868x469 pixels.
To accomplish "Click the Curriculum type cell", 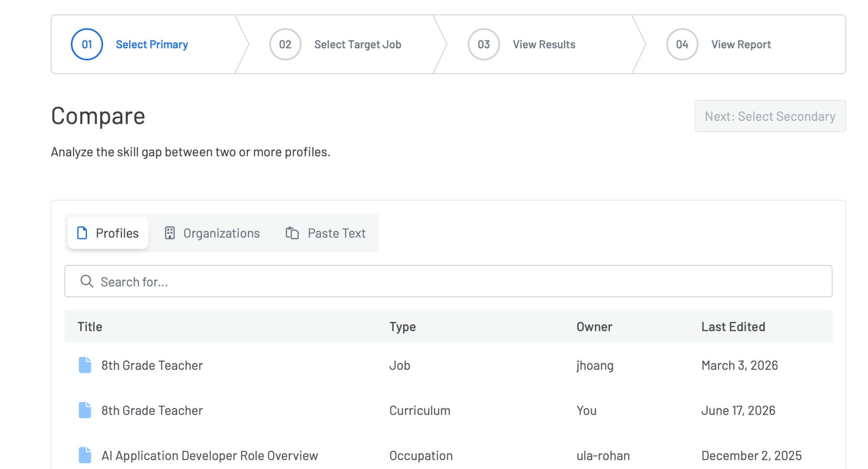I will (420, 410).
